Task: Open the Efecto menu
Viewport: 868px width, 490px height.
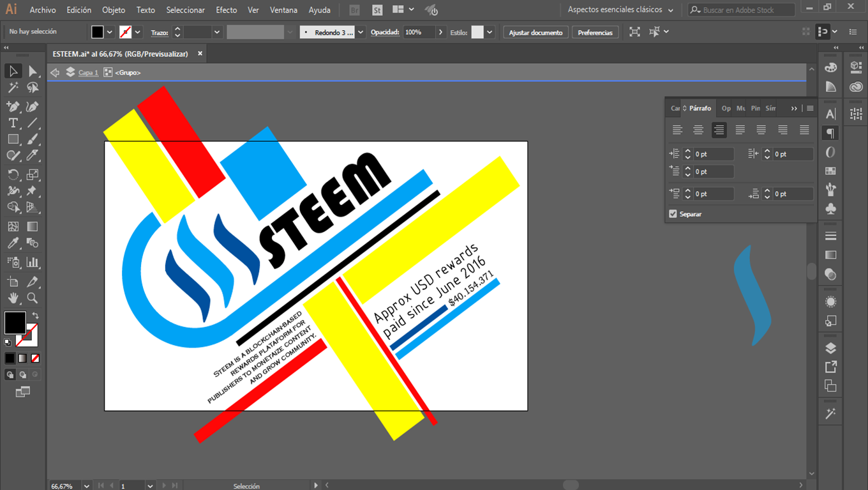Action: click(227, 10)
